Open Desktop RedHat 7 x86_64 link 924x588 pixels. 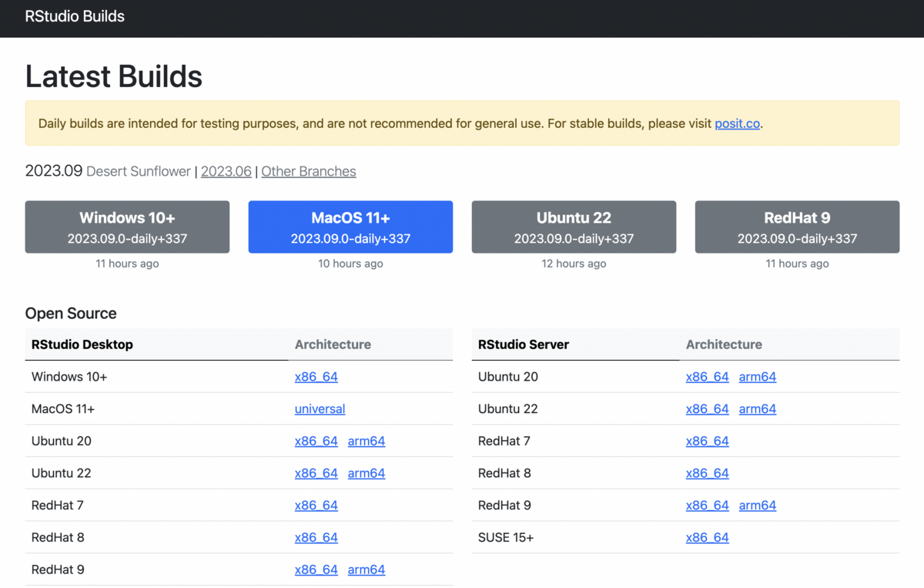point(316,506)
